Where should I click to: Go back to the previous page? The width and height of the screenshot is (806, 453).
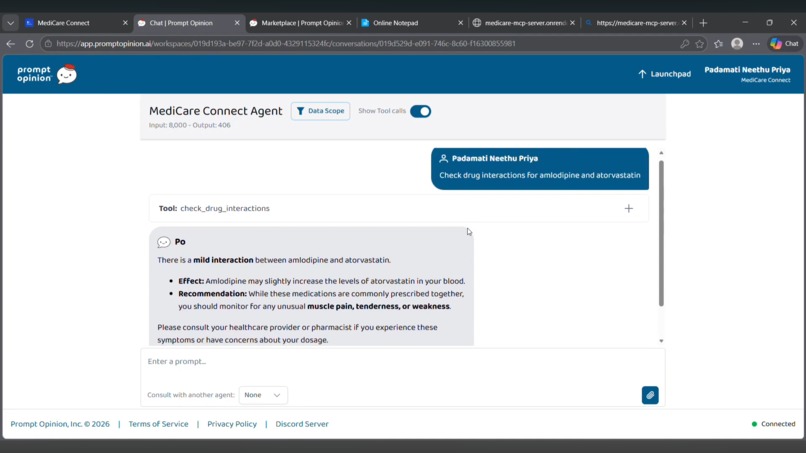click(11, 44)
